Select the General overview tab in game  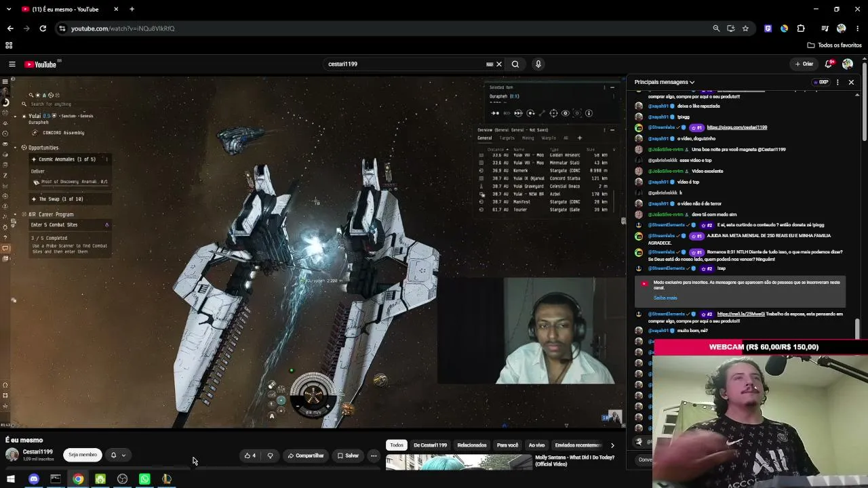pyautogui.click(x=484, y=138)
